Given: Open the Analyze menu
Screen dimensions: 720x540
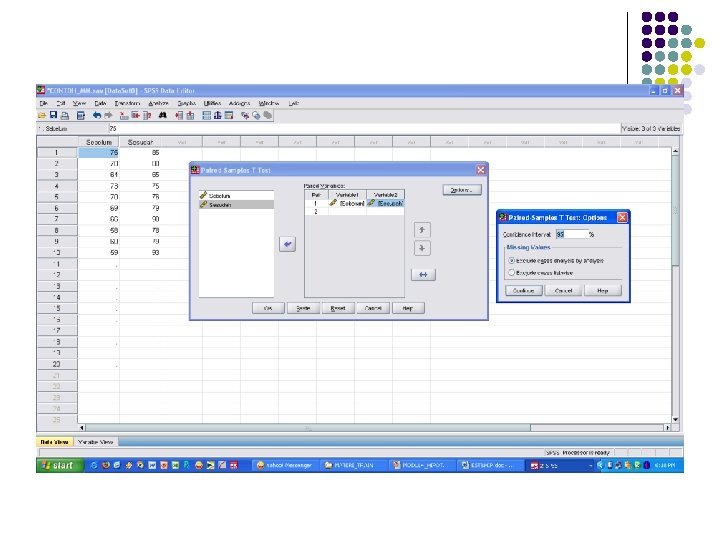Looking at the screenshot, I should (158, 103).
